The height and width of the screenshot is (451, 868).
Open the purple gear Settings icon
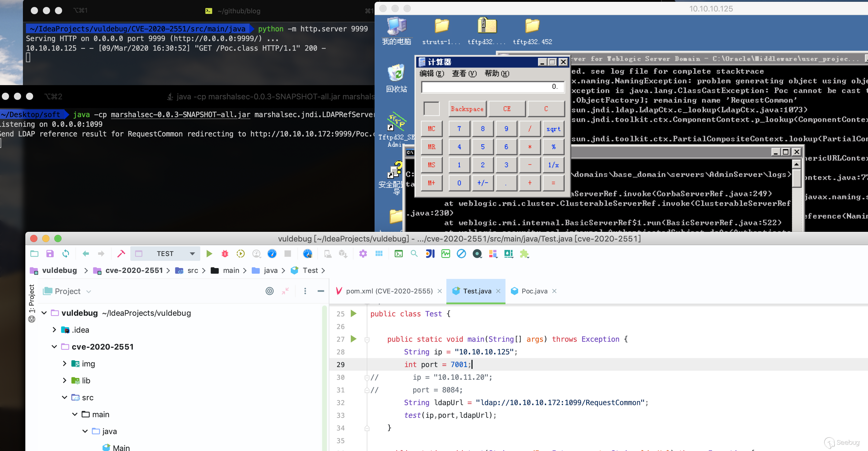coord(363,254)
